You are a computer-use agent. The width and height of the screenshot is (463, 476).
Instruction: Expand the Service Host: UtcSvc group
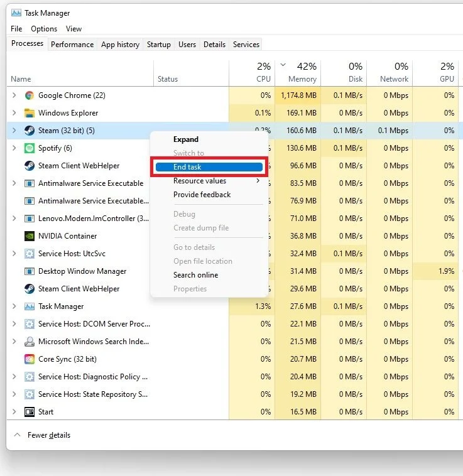point(14,254)
